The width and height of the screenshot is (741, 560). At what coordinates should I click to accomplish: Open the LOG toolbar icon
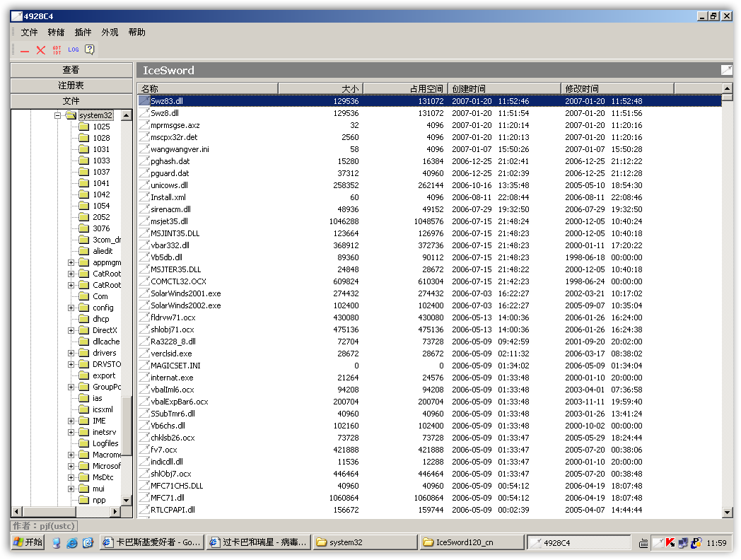(x=74, y=49)
